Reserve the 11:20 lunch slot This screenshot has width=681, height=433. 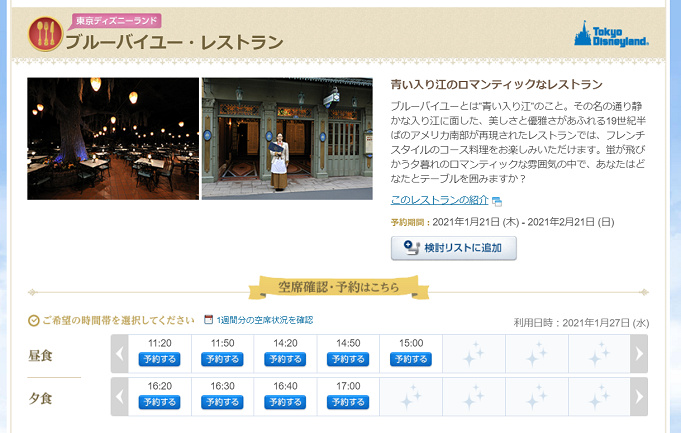(159, 359)
